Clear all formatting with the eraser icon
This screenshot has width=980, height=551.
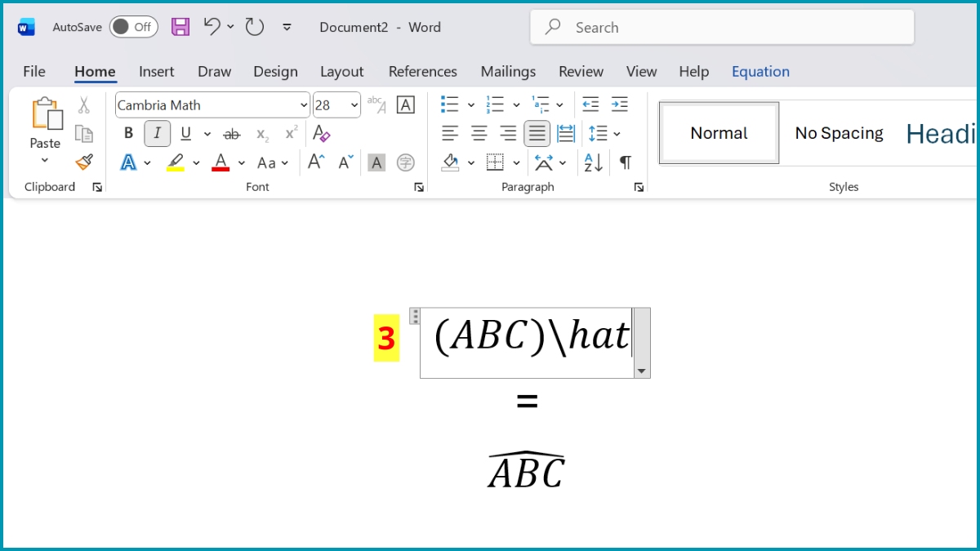pyautogui.click(x=322, y=133)
